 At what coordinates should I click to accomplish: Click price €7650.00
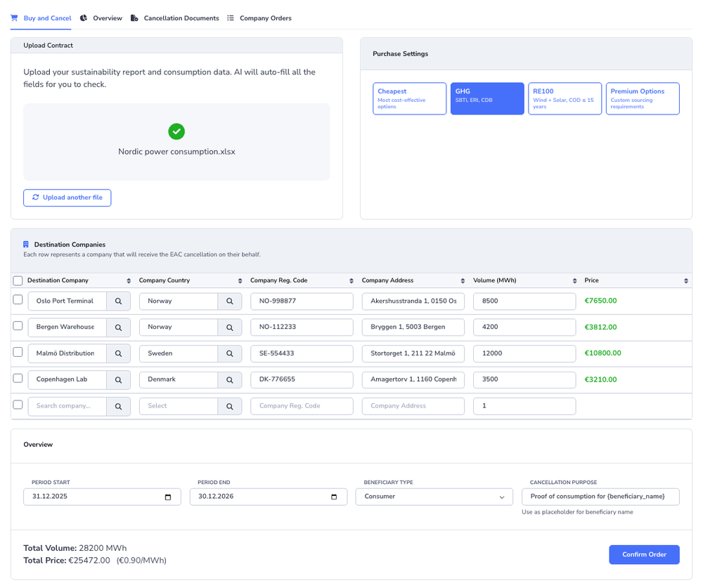601,301
